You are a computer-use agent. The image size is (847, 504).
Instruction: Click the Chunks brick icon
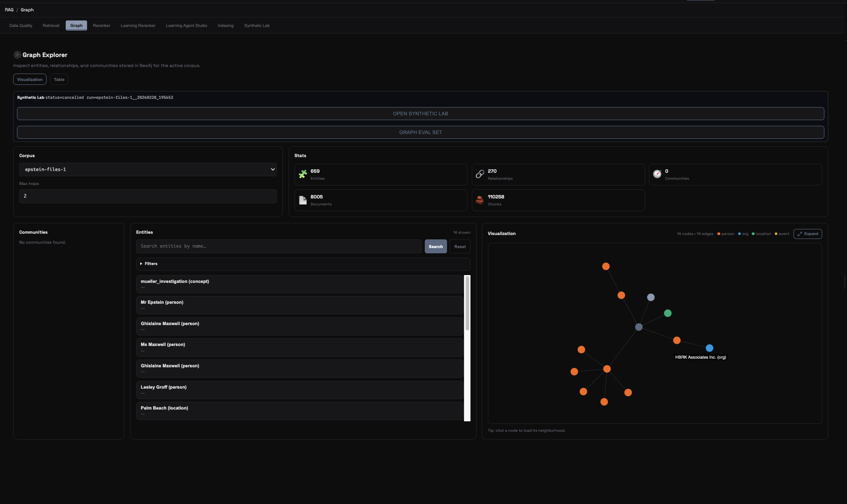[x=480, y=200]
